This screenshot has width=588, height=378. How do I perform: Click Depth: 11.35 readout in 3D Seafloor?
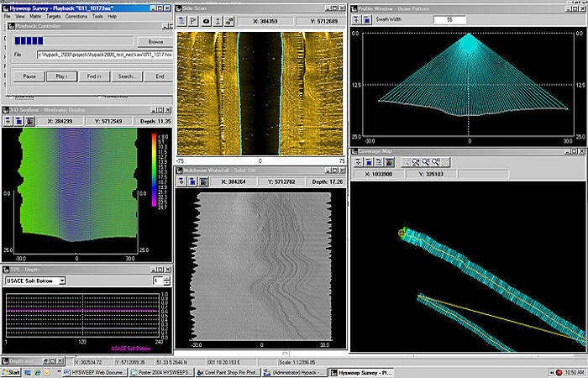(x=155, y=122)
